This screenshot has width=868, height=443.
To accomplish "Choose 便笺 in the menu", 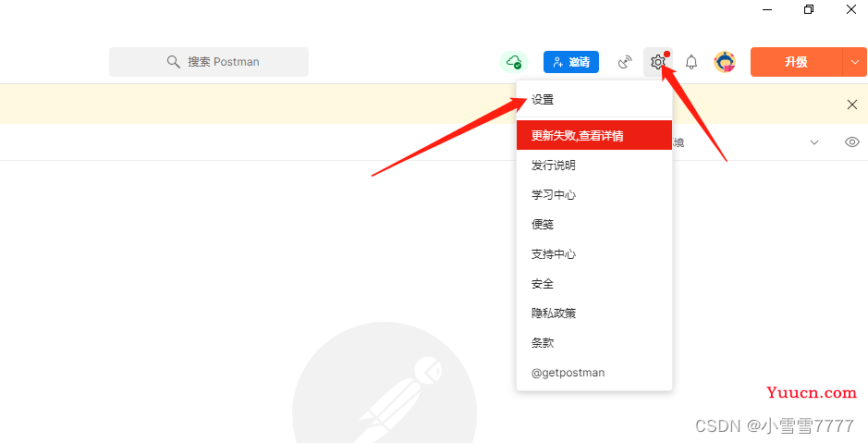I will click(x=594, y=224).
